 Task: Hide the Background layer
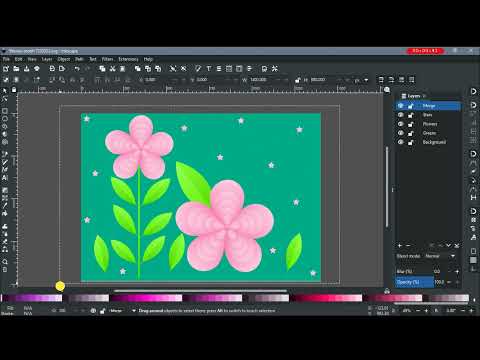tap(401, 142)
